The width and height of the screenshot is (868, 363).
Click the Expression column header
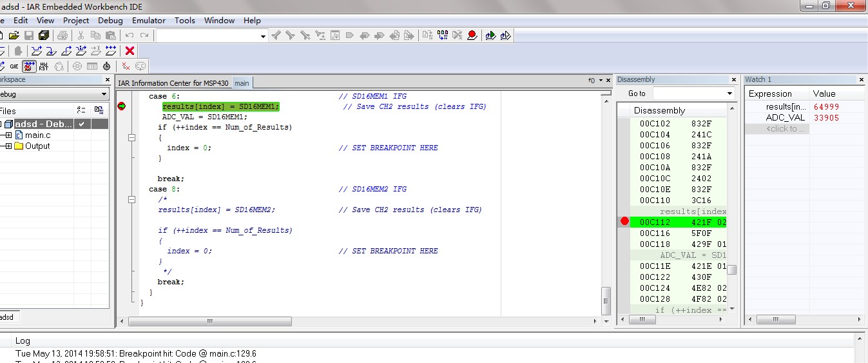coord(777,93)
